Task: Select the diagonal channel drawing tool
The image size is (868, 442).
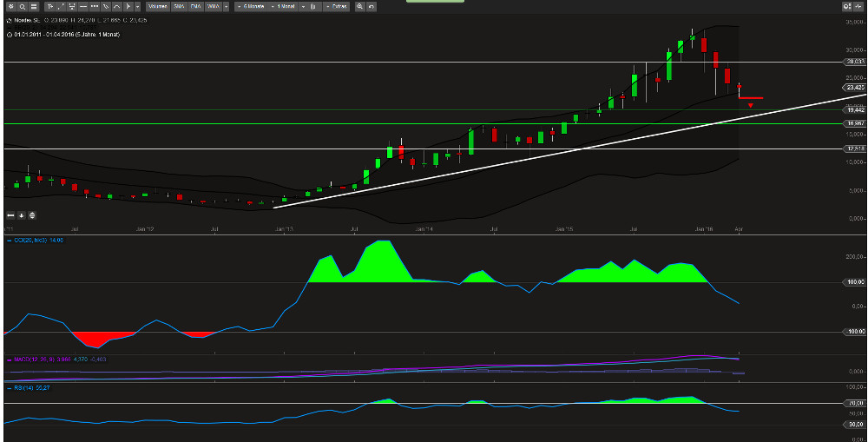Action: (105, 7)
